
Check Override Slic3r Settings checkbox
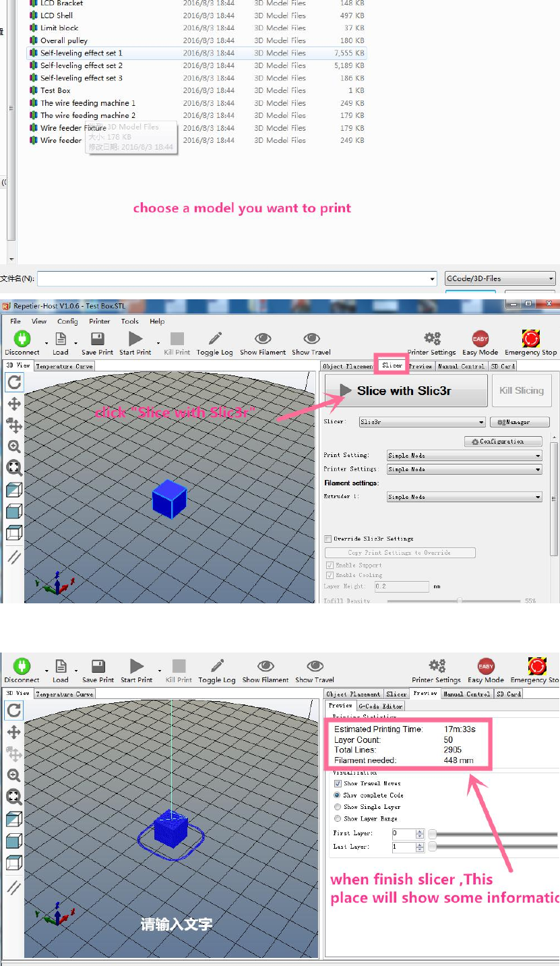coord(328,539)
